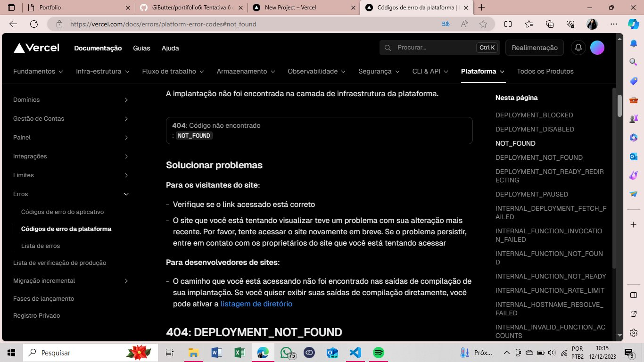This screenshot has width=644, height=362.
Task: Click the browser address bar URL
Action: pos(163,24)
